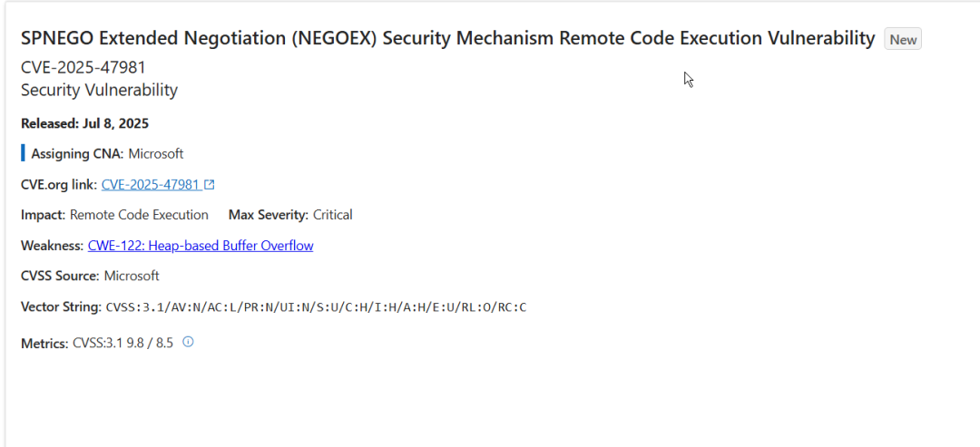Click the info icon next to Metrics score
Viewport: 980px width, 447px height.
click(188, 342)
